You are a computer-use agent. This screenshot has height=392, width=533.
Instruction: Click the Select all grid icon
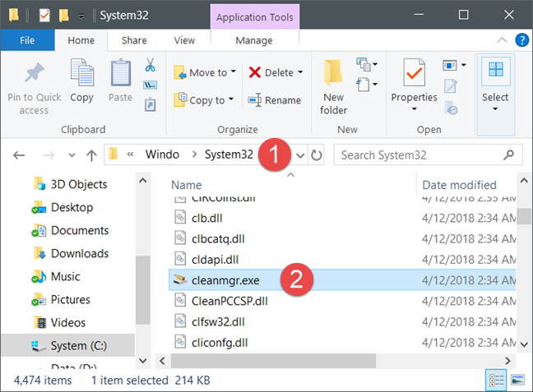click(496, 69)
